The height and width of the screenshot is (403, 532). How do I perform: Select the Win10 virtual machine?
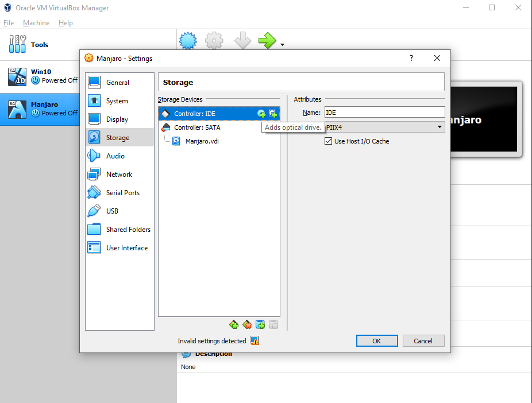(x=40, y=76)
